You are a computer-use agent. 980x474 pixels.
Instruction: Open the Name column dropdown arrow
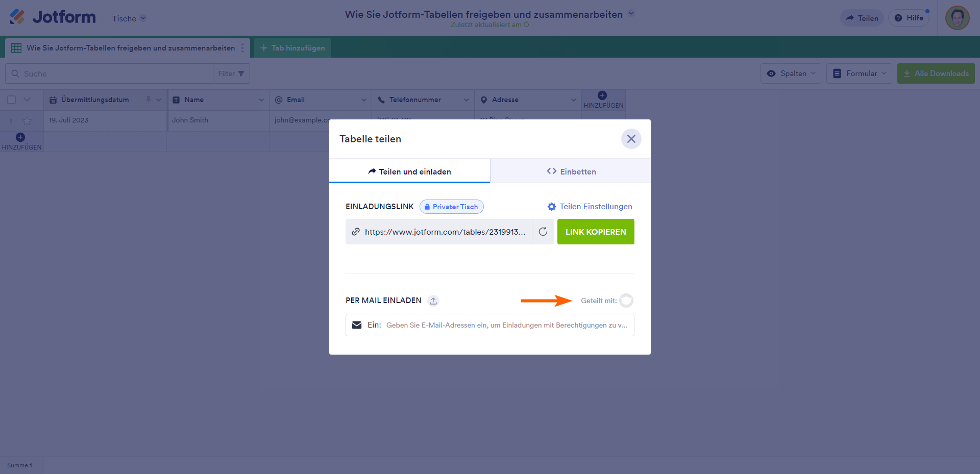261,100
